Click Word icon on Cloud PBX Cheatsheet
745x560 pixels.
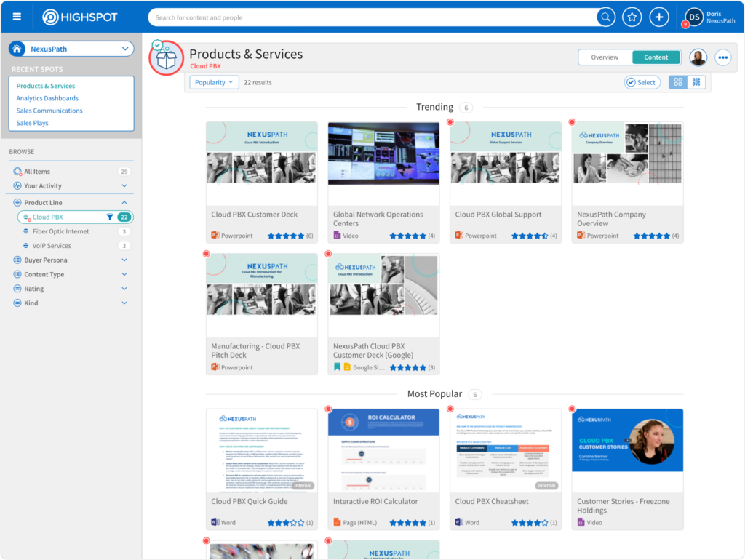click(459, 522)
